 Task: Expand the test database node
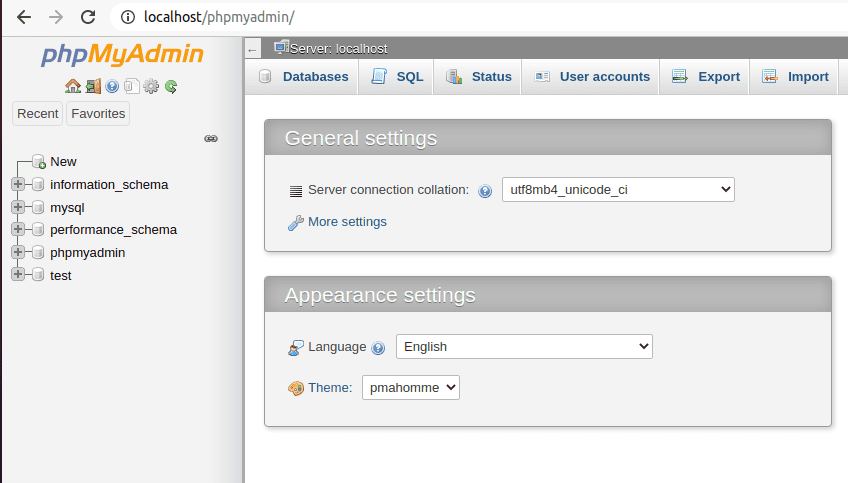click(17, 275)
